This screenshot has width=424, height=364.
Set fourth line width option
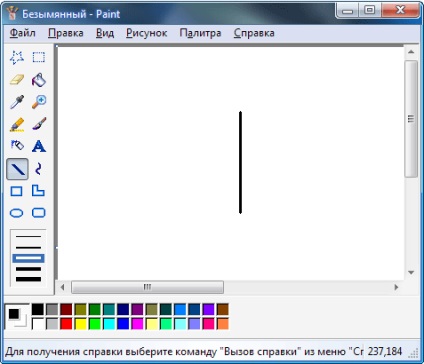coord(28,269)
